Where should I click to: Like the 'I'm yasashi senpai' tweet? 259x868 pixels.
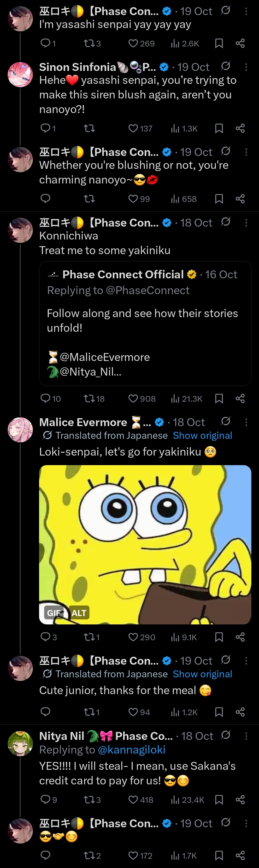point(141,43)
